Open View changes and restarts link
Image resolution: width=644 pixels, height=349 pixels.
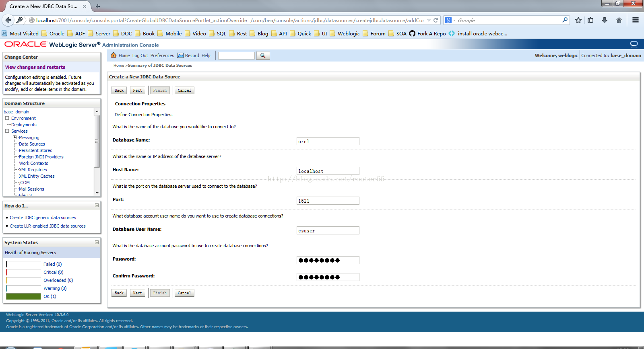tap(35, 67)
